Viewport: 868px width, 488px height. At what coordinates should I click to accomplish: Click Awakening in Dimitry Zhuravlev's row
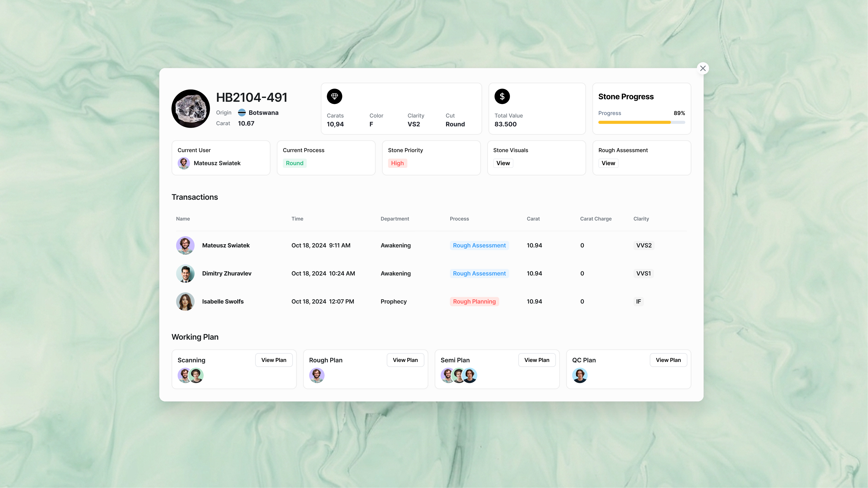tap(396, 273)
